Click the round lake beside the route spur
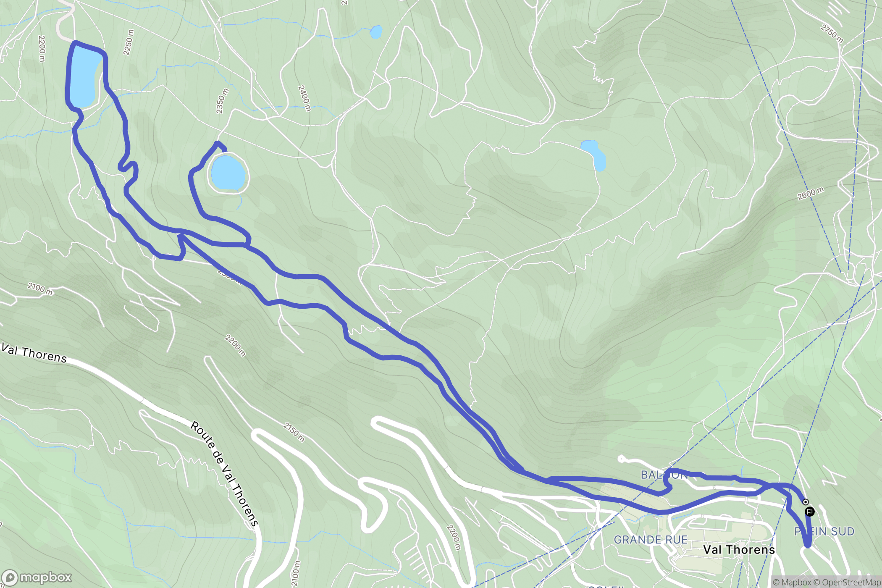 coord(228,173)
